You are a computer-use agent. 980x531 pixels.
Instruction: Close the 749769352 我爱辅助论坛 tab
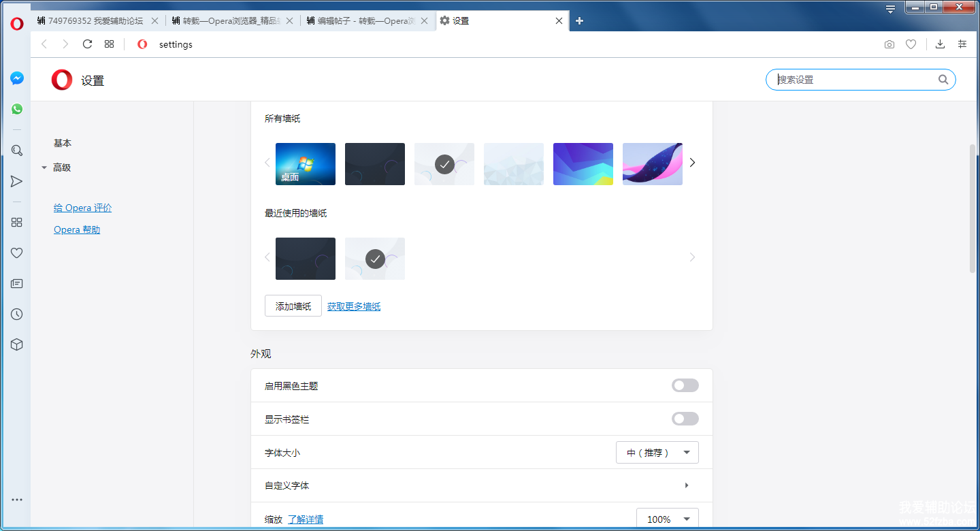pos(154,20)
